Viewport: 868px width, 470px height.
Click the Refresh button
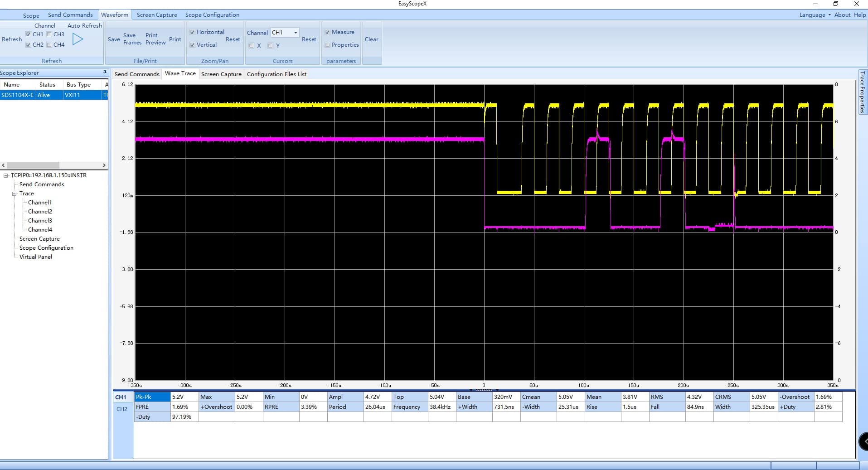[12, 39]
